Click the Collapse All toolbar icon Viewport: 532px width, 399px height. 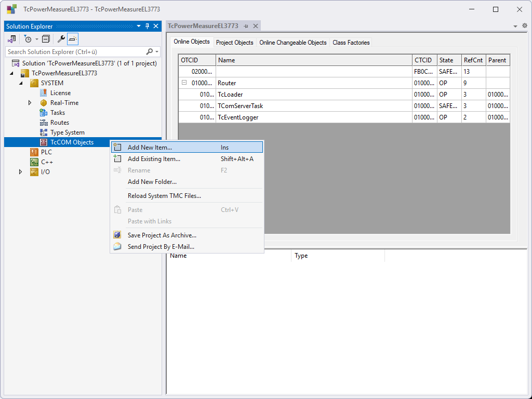coord(46,39)
